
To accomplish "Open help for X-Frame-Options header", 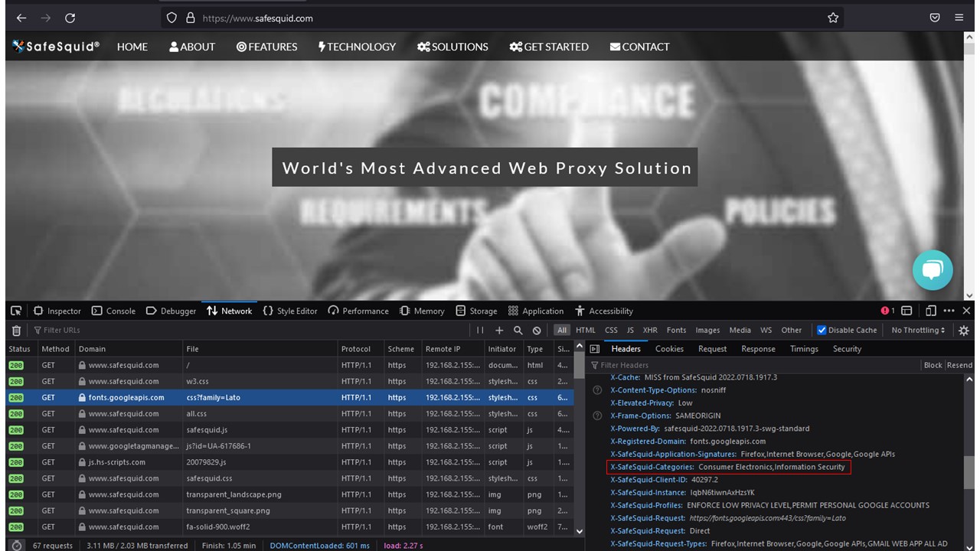I will pos(597,416).
